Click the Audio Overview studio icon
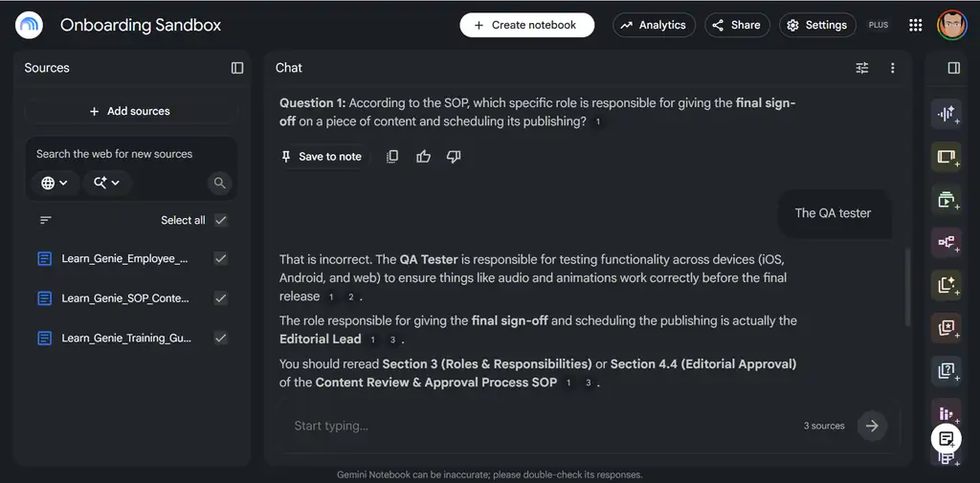The image size is (980, 483). [947, 114]
